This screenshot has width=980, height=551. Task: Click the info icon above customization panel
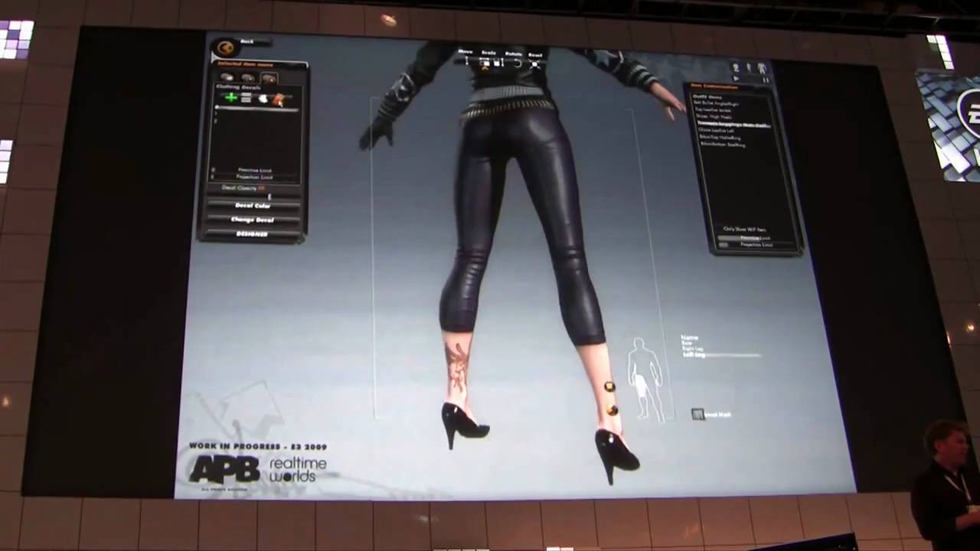pos(748,67)
